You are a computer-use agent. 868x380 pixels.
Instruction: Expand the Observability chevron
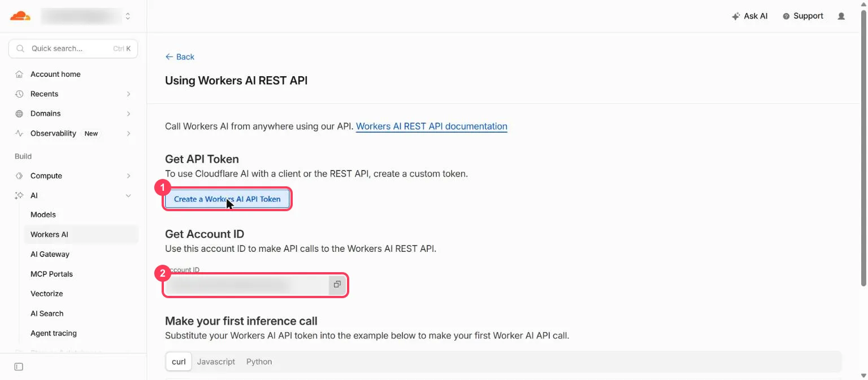(x=128, y=133)
